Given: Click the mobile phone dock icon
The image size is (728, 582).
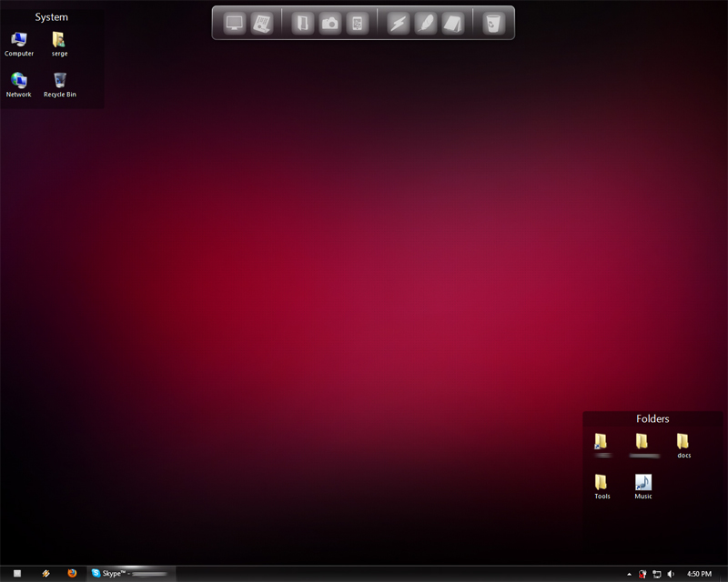Looking at the screenshot, I should pyautogui.click(x=358, y=24).
